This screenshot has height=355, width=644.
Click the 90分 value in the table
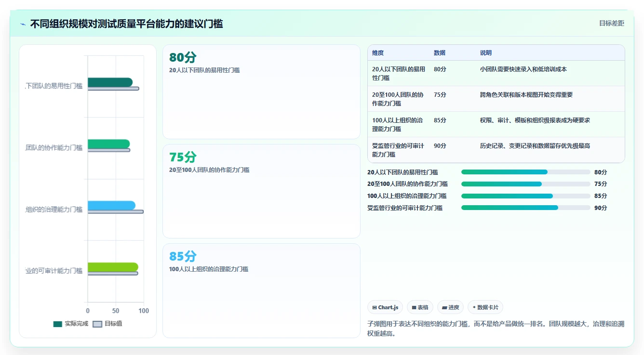[440, 146]
